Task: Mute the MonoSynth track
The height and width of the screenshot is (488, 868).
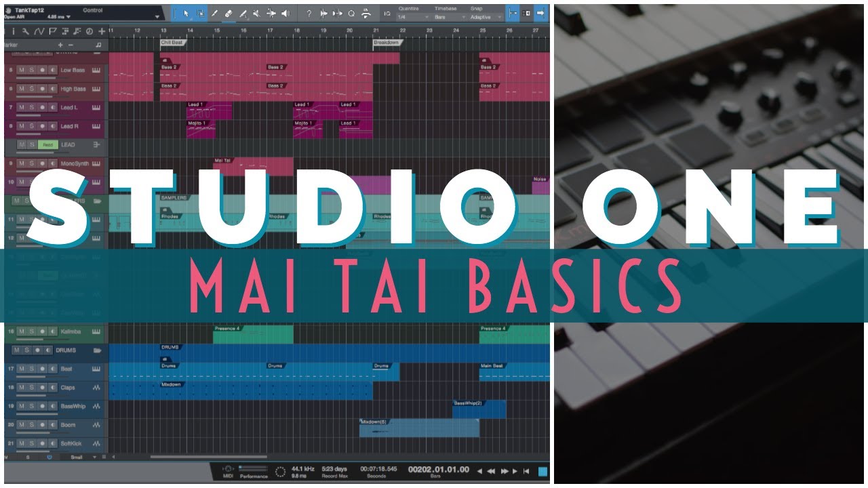Action: point(22,163)
